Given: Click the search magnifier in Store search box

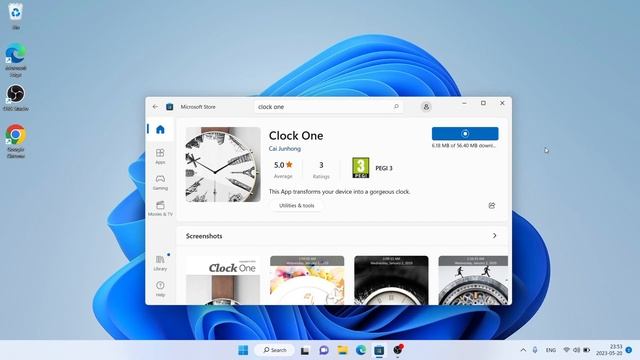Looking at the screenshot, I should click(x=396, y=107).
